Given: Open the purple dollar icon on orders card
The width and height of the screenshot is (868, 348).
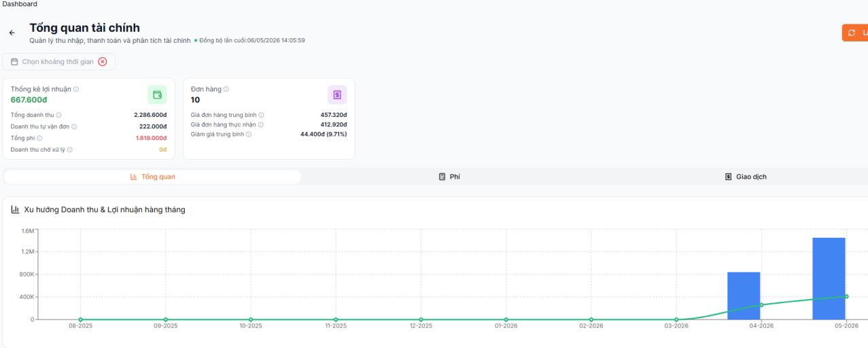Looking at the screenshot, I should click(337, 94).
